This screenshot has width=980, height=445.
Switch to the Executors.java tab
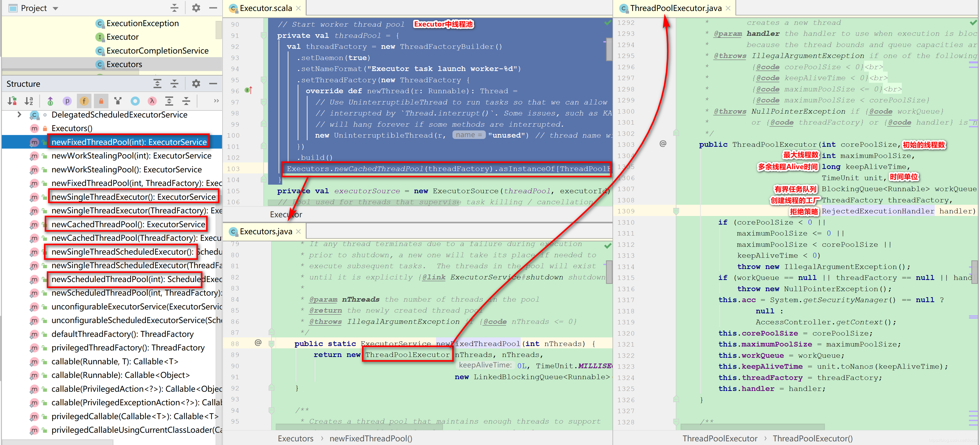265,231
